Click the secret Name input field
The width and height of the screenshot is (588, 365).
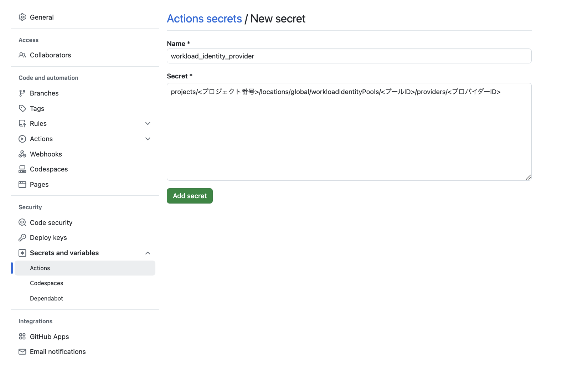tap(349, 56)
